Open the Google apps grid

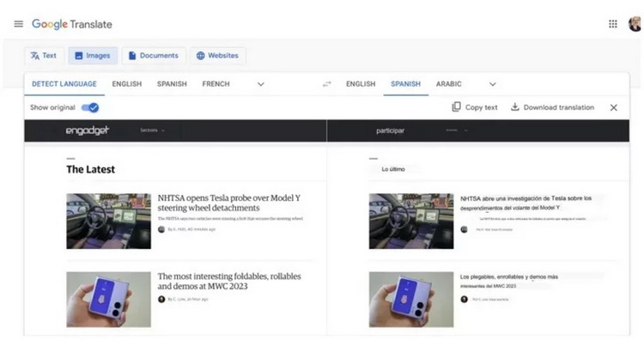pyautogui.click(x=612, y=24)
